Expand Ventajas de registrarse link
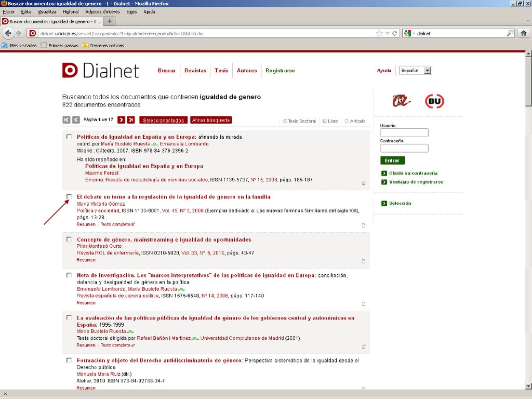The height and width of the screenshot is (399, 532). pos(412,182)
